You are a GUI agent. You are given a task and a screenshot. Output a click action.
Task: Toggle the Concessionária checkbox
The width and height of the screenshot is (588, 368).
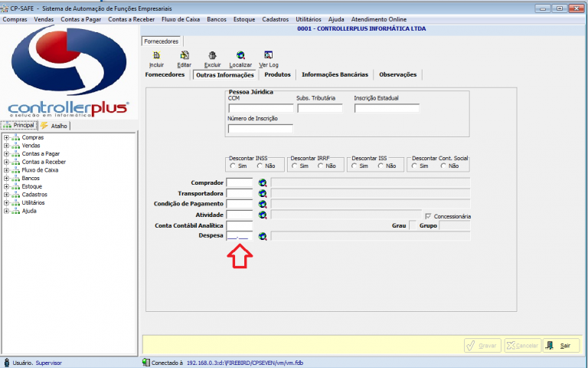pos(428,216)
